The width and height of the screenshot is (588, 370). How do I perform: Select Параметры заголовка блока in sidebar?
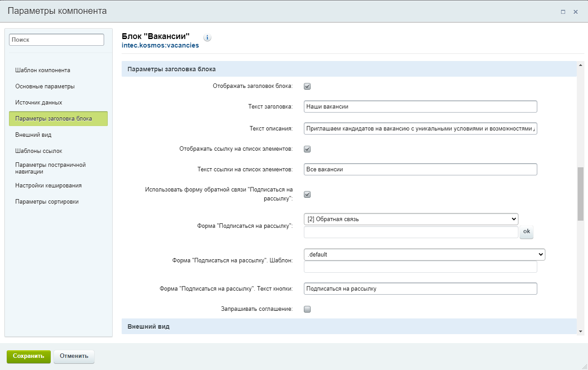pyautogui.click(x=58, y=118)
